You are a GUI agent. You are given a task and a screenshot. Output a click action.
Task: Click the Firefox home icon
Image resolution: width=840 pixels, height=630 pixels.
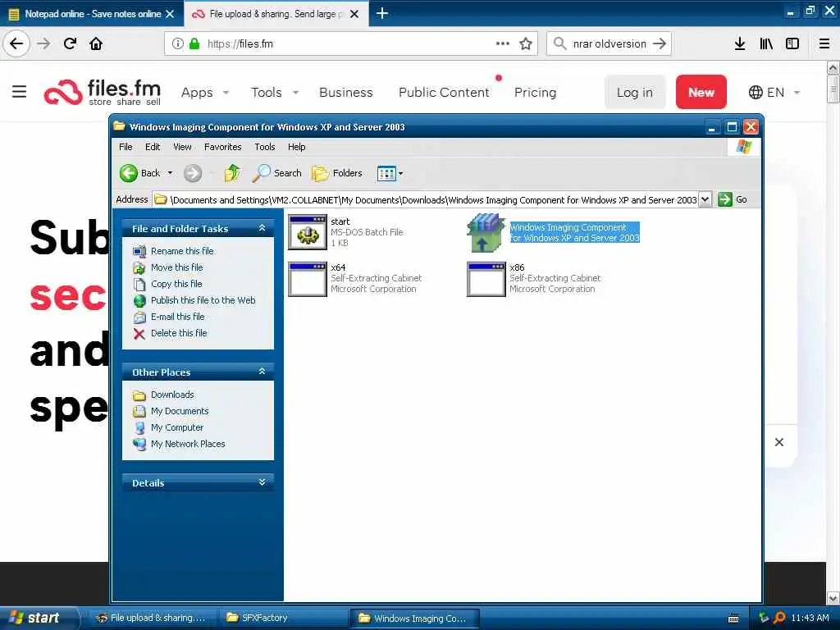pos(96,43)
